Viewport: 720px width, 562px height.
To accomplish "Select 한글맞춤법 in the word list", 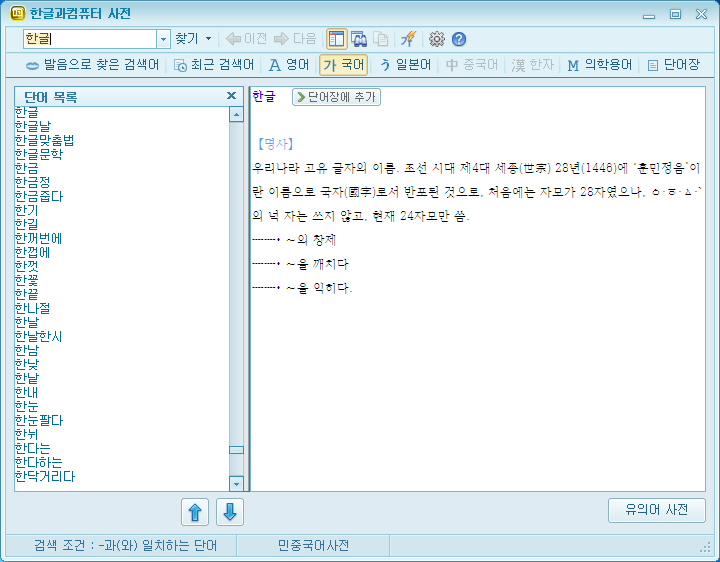I will point(45,140).
